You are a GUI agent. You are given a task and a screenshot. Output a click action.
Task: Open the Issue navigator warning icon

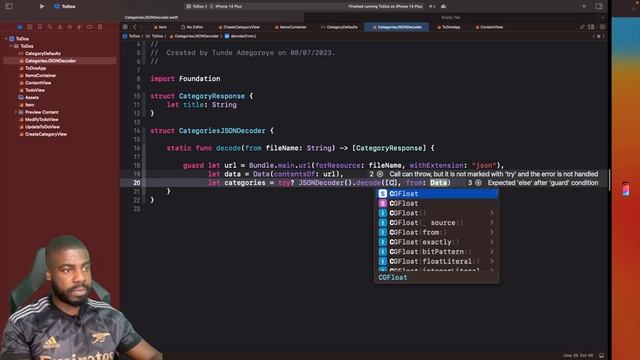coord(60,27)
